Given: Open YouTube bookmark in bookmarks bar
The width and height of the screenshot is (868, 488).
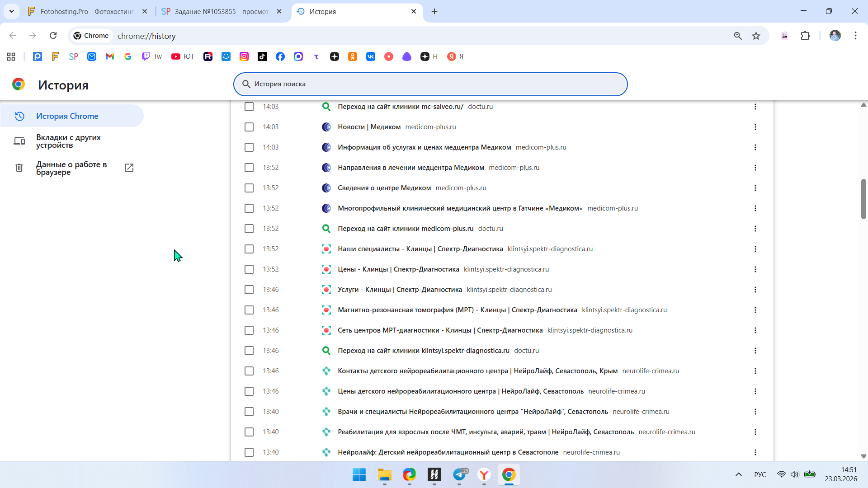Looking at the screenshot, I should coord(182,56).
